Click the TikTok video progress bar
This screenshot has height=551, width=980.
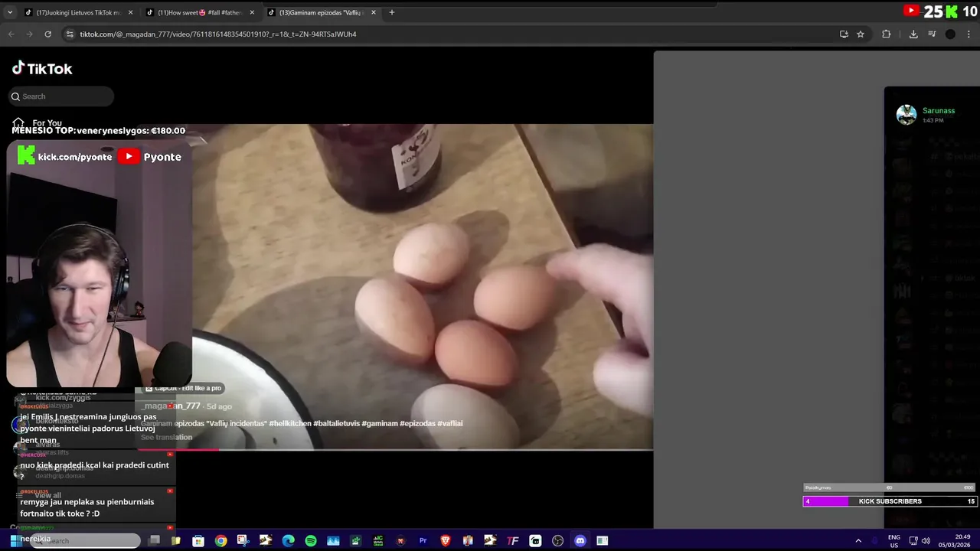tap(395, 450)
